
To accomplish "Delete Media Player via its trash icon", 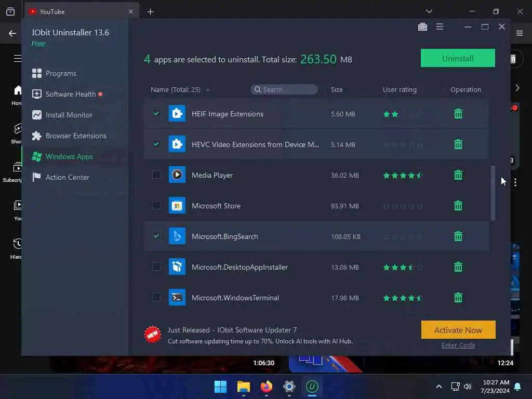I will point(458,175).
